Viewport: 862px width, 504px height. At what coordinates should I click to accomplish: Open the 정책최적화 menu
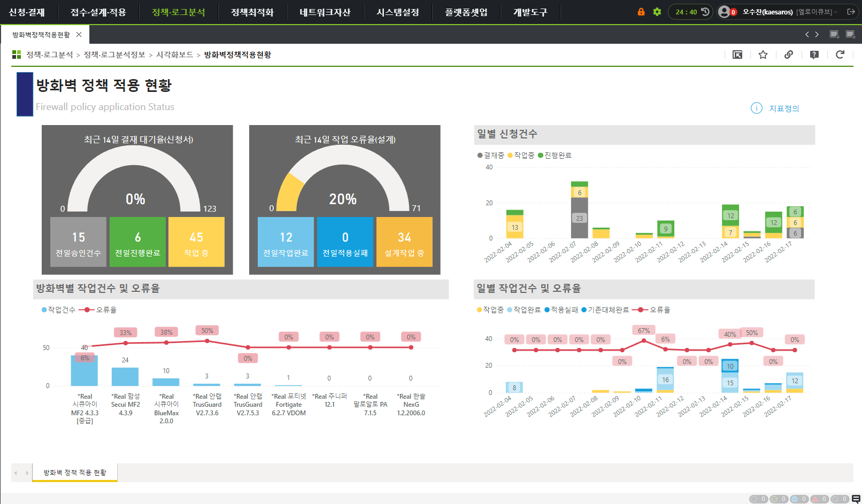click(252, 12)
